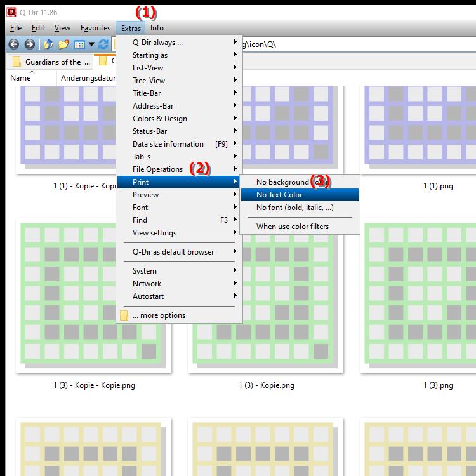The height and width of the screenshot is (476, 476).
Task: Click the view mode grid icon
Action: 79,44
